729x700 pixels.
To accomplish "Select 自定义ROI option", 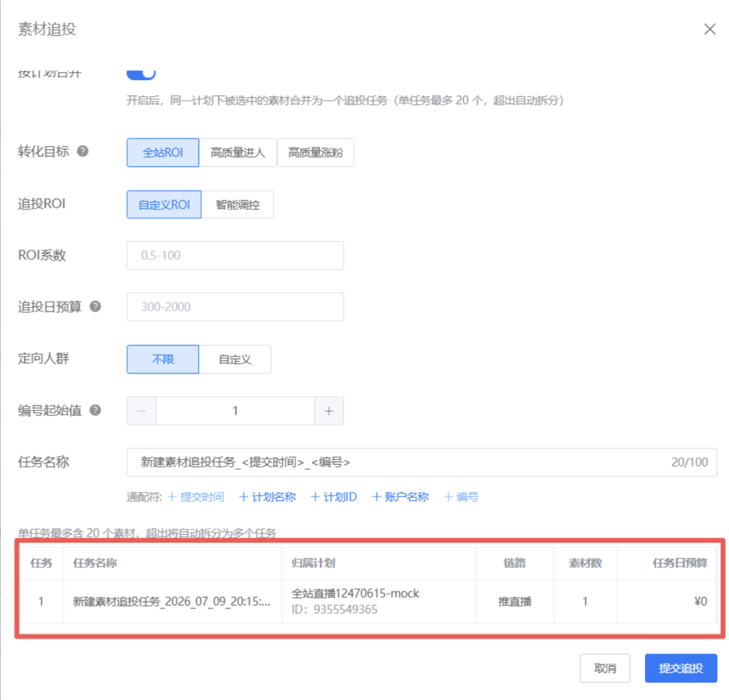I will (x=164, y=204).
